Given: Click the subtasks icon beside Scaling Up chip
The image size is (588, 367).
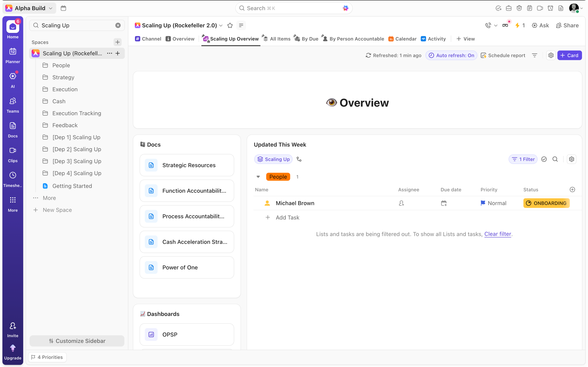Looking at the screenshot, I should point(299,159).
